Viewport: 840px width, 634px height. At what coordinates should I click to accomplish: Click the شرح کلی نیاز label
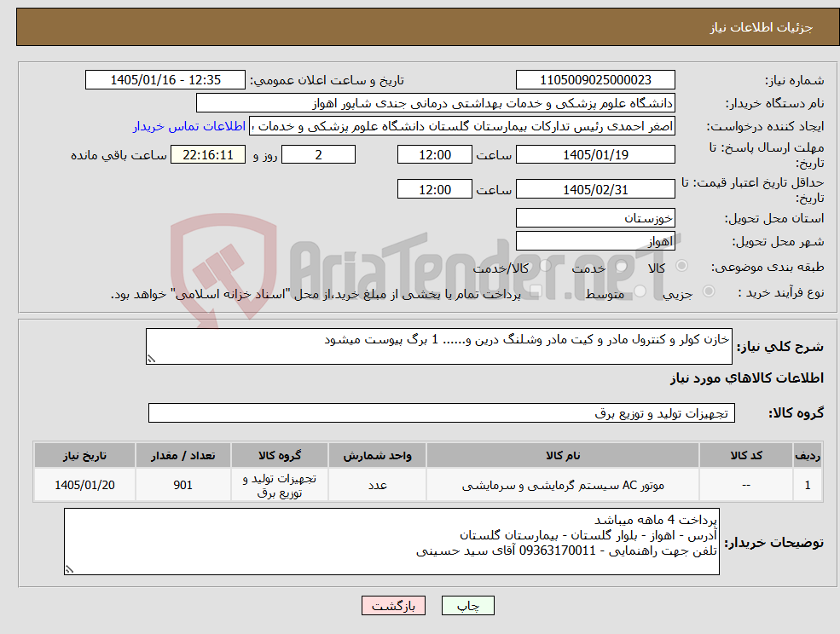tap(780, 347)
